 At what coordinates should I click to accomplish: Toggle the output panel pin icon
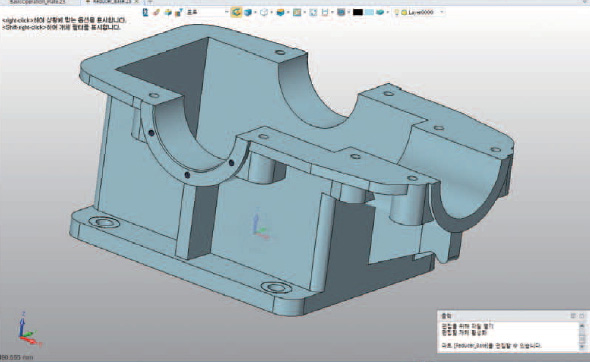pos(573,315)
